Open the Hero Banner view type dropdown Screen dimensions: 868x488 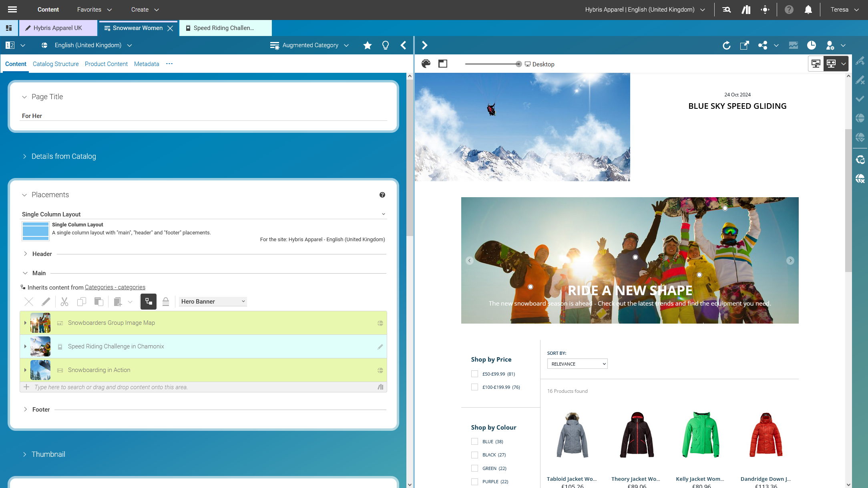click(213, 301)
